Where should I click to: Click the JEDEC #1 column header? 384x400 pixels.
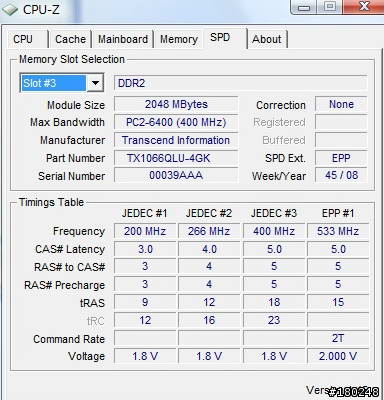[144, 213]
